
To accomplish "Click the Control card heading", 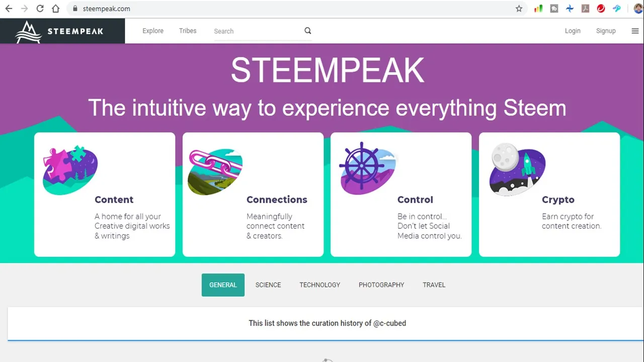I will pyautogui.click(x=415, y=200).
